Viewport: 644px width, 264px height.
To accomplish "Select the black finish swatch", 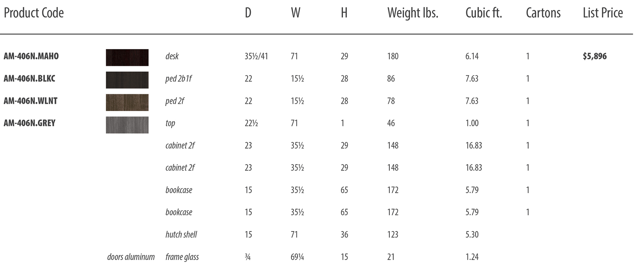I will click(x=127, y=80).
